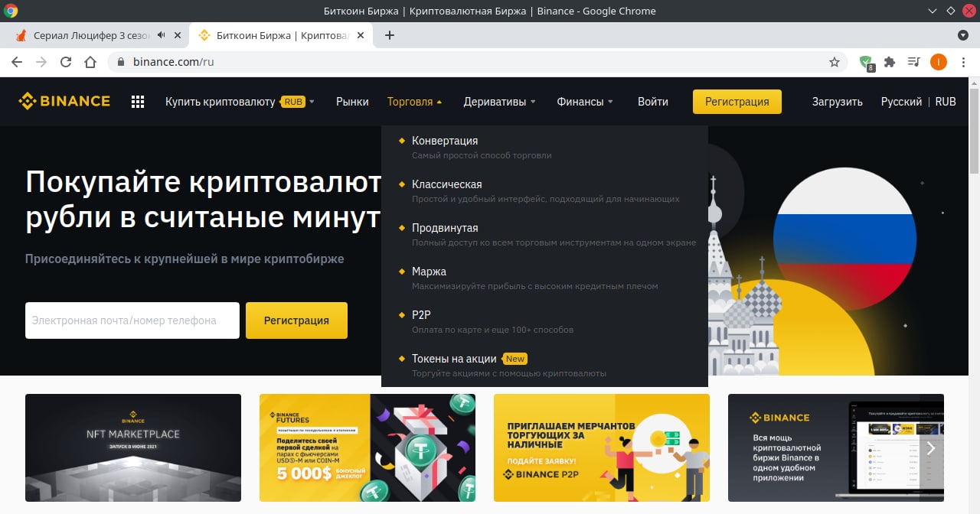Open window menu Chrome icon in titlebar
The image size is (980, 514).
(11, 11)
